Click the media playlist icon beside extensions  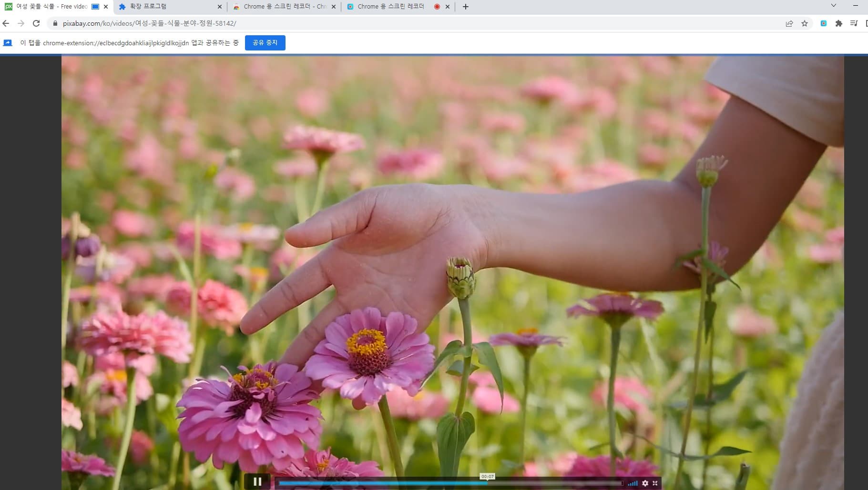(855, 22)
